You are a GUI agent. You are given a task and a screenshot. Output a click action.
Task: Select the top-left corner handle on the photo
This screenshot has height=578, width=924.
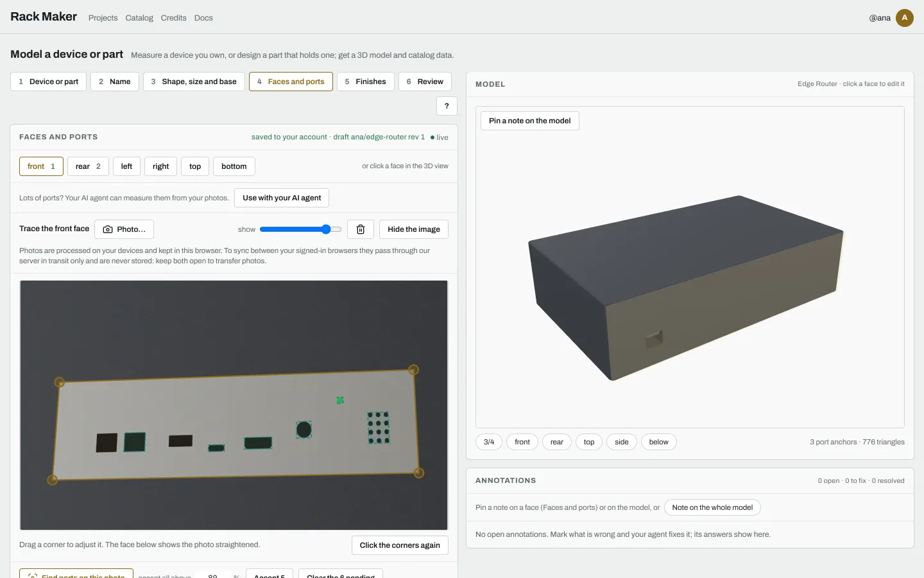point(60,382)
